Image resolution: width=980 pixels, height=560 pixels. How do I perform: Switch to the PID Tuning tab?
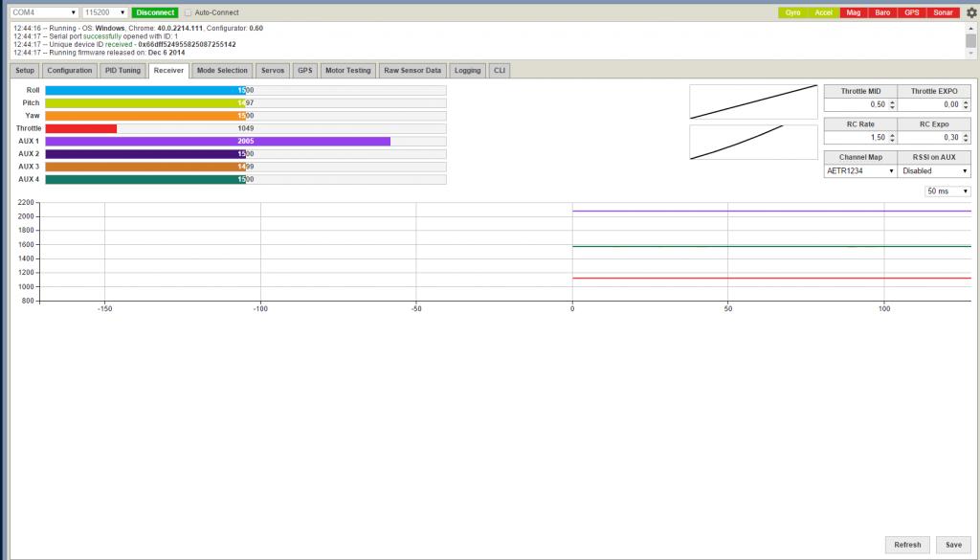point(122,70)
